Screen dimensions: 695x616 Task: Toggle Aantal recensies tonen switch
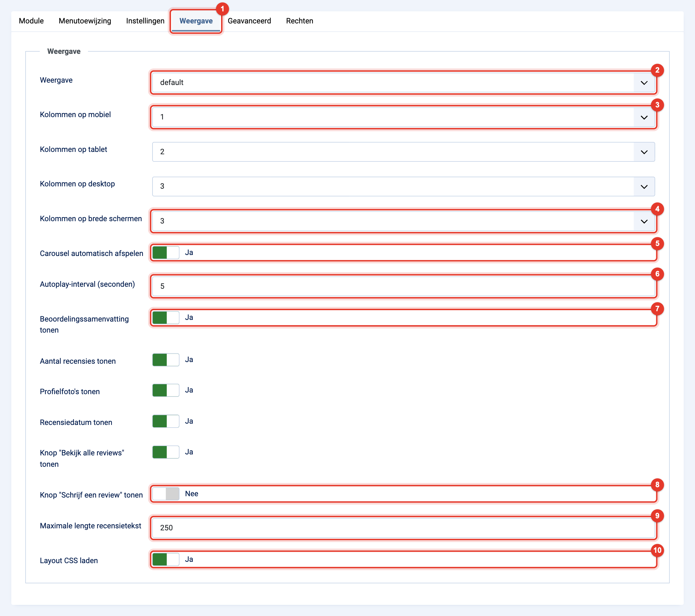click(x=166, y=360)
